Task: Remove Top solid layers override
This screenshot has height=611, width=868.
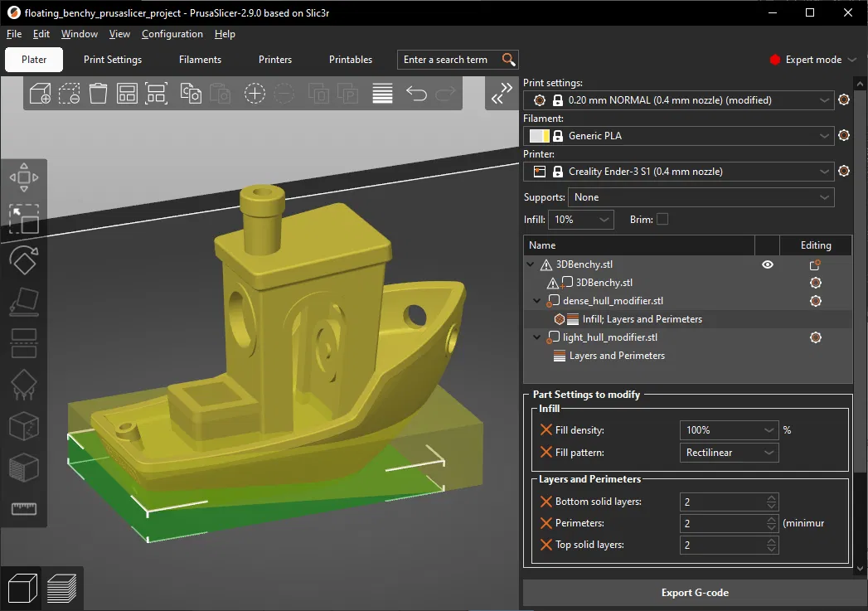Action: point(546,545)
